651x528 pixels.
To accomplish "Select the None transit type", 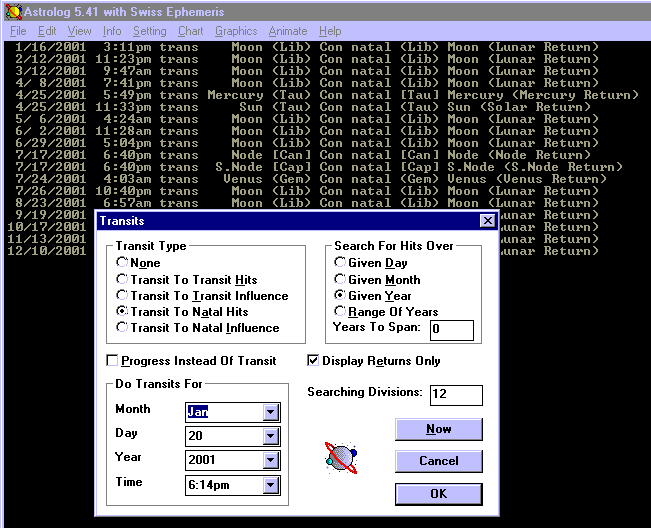I will click(x=122, y=264).
